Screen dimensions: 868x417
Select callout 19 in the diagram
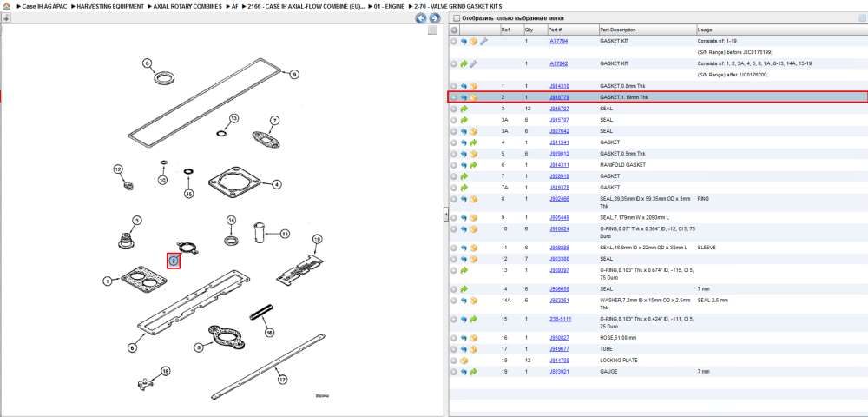(x=317, y=239)
